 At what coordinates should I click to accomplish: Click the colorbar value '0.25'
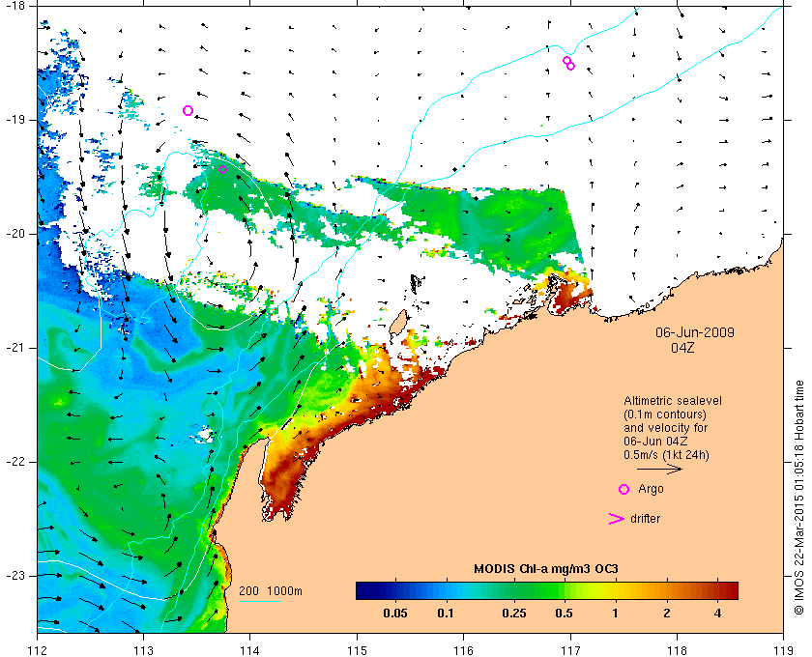514,614
